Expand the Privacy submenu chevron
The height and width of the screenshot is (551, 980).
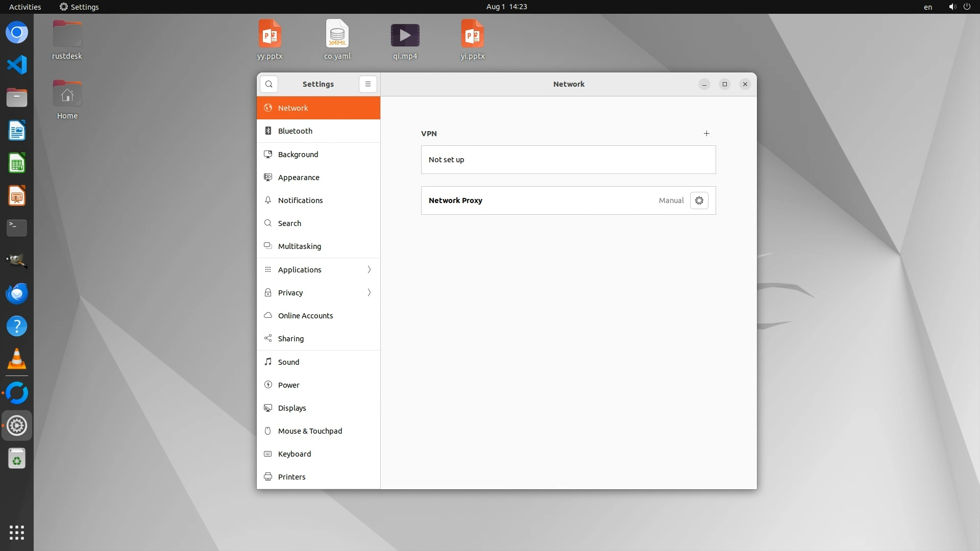tap(369, 292)
